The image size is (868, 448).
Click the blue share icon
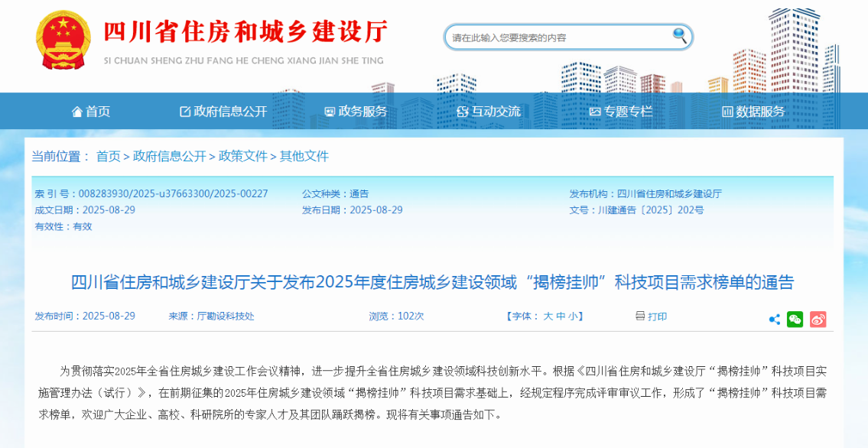(774, 320)
